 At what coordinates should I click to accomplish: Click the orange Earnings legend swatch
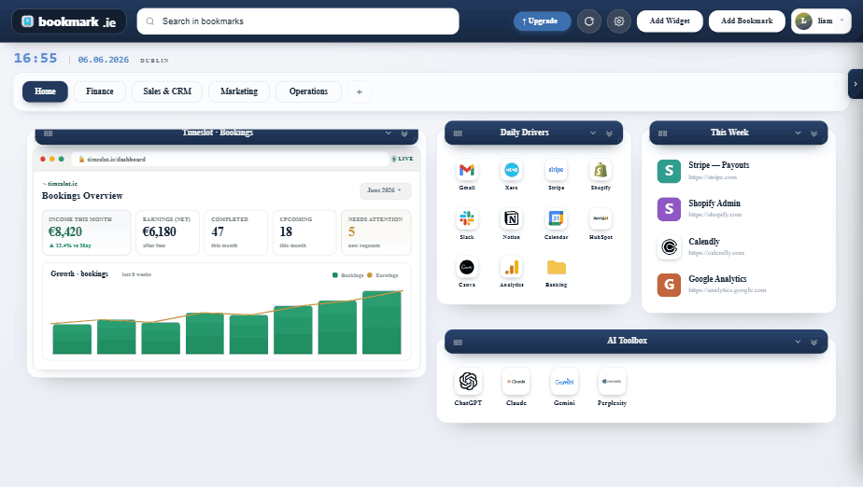(x=370, y=275)
